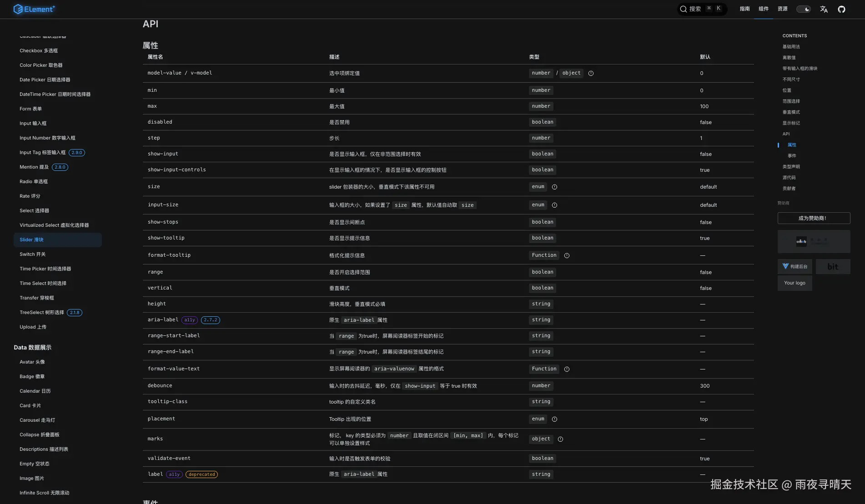Open DateTime Picker page in sidebar
This screenshot has height=504, width=865.
point(55,95)
